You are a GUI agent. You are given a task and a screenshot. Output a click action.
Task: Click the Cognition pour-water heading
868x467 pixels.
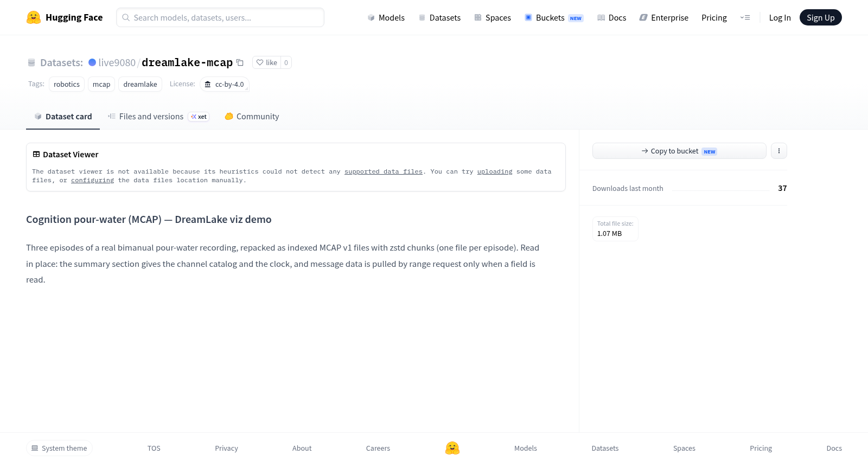pos(149,219)
